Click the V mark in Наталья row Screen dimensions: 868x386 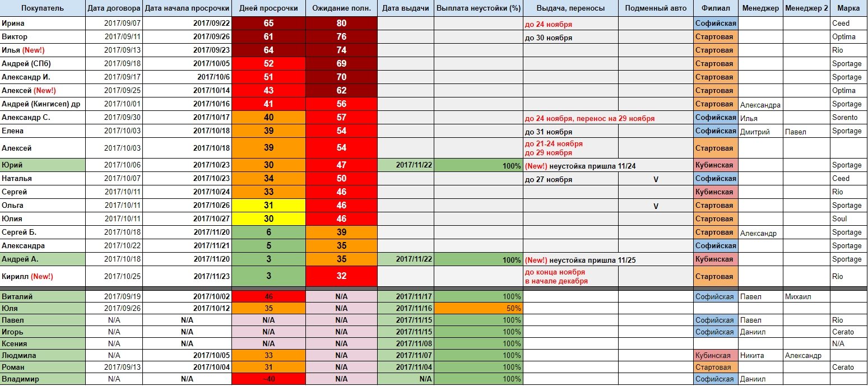tap(656, 179)
